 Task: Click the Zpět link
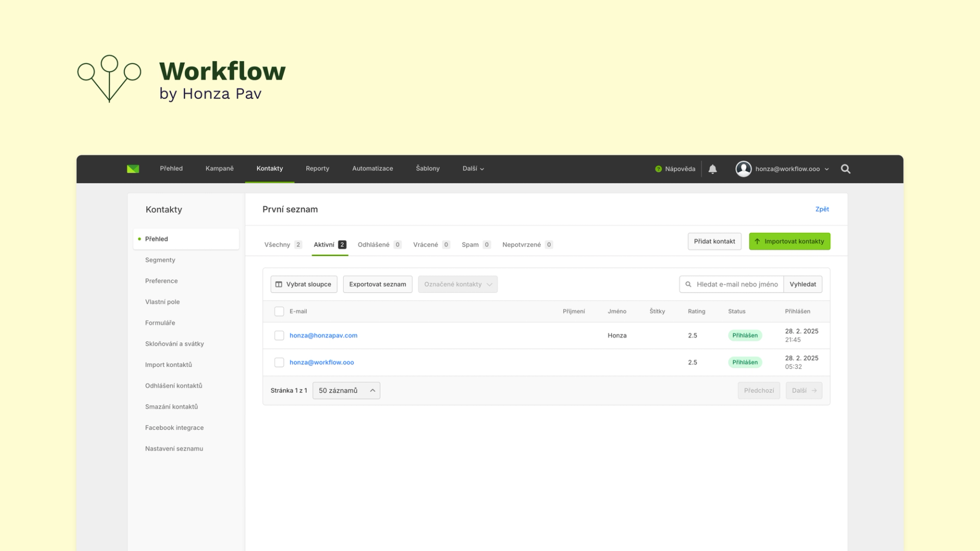[x=822, y=209]
